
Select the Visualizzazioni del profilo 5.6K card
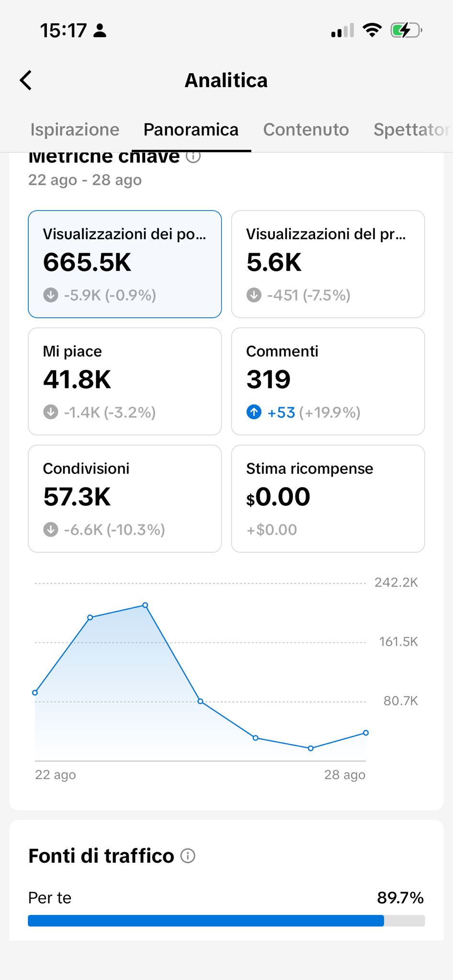click(x=328, y=264)
